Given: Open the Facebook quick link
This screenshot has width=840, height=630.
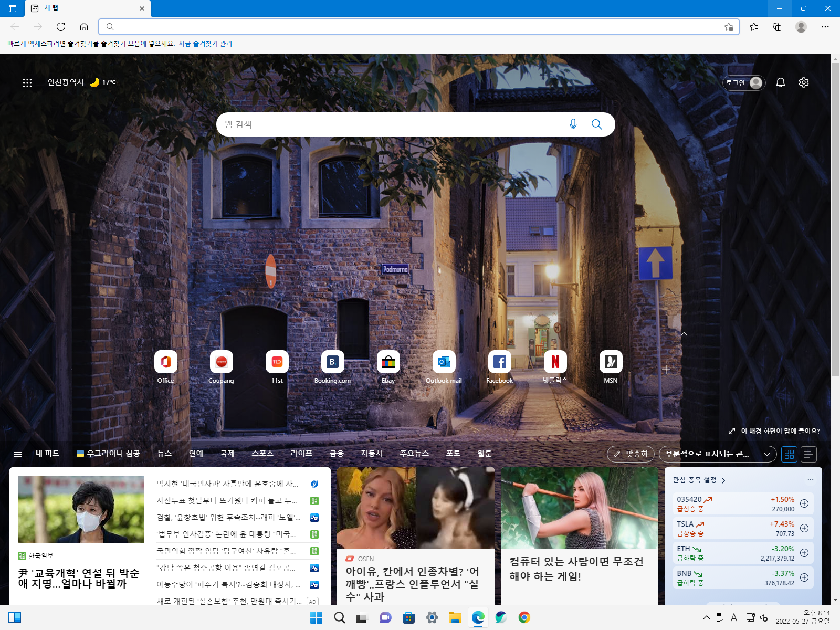Looking at the screenshot, I should 500,367.
